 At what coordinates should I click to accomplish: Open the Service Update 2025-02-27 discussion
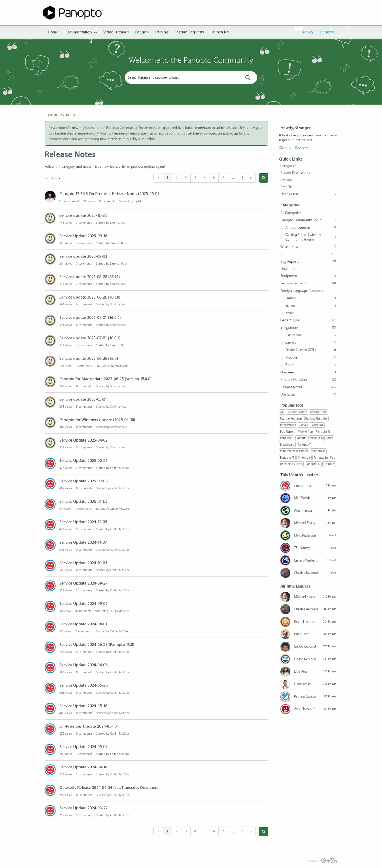(x=84, y=461)
